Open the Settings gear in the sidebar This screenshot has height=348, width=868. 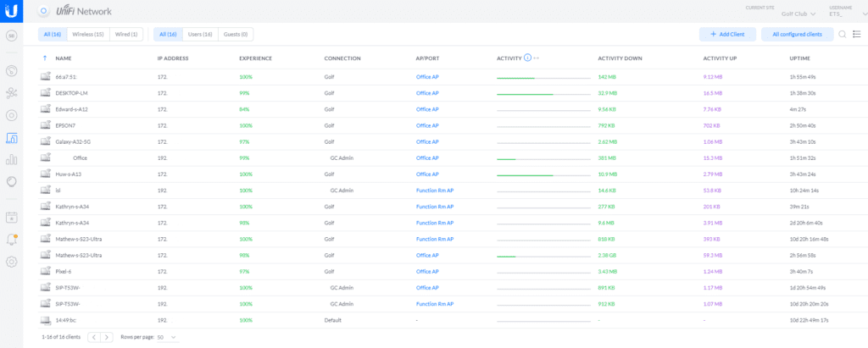12,261
